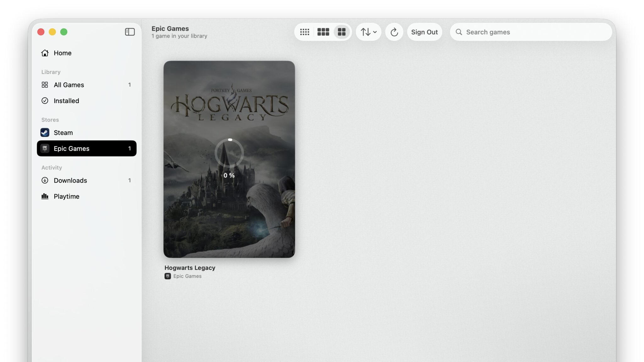The image size is (644, 362).
Task: Click the All Games grid icon
Action: [45, 85]
